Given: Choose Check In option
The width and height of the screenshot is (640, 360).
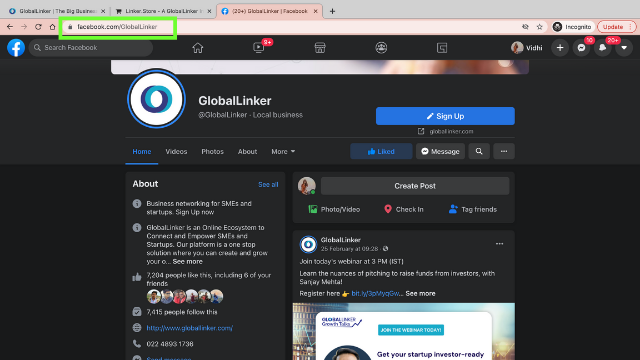Looking at the screenshot, I should pyautogui.click(x=404, y=209).
